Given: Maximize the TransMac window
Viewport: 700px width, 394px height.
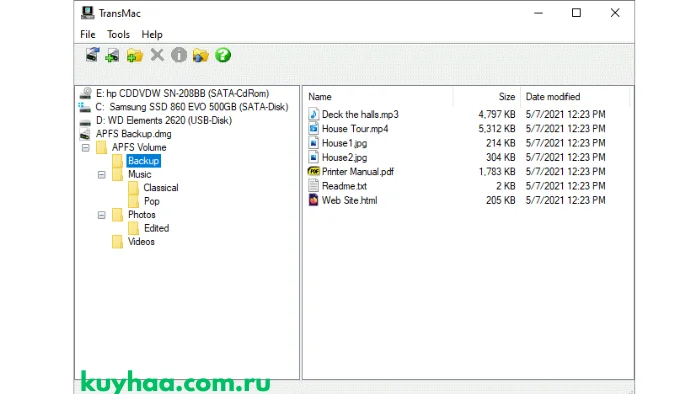Looking at the screenshot, I should click(576, 13).
